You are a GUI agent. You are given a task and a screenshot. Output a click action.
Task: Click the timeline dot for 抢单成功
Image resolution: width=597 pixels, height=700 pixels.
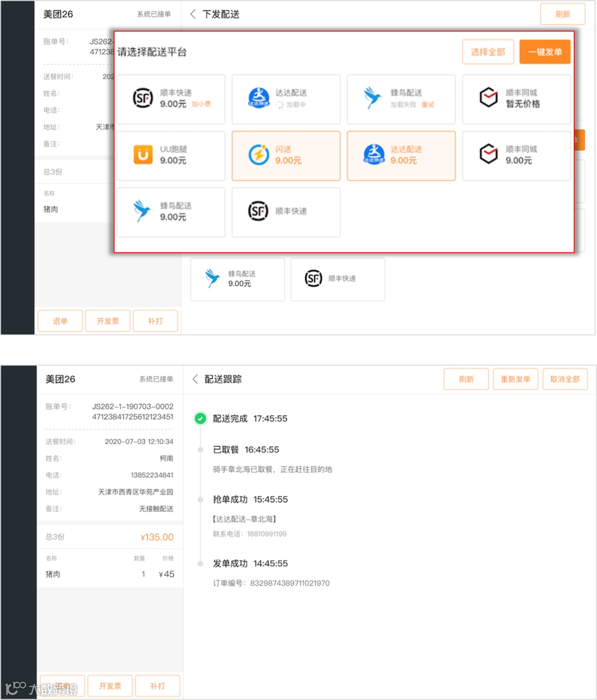point(200,500)
